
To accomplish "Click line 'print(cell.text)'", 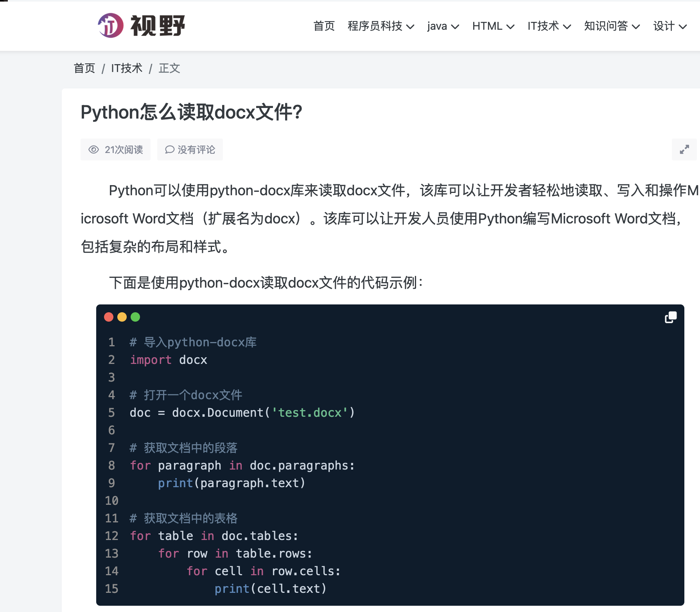I will click(x=271, y=589).
